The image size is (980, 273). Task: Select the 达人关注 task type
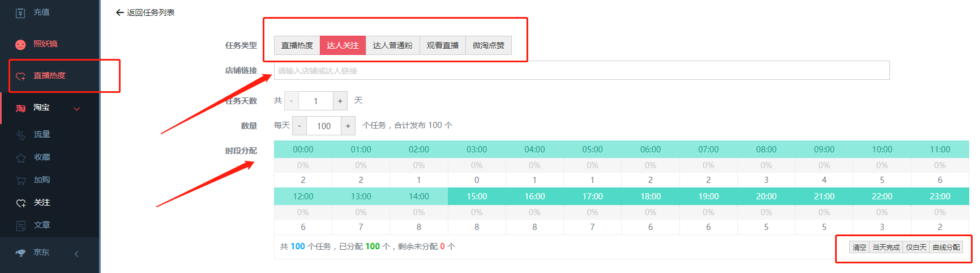click(x=343, y=45)
